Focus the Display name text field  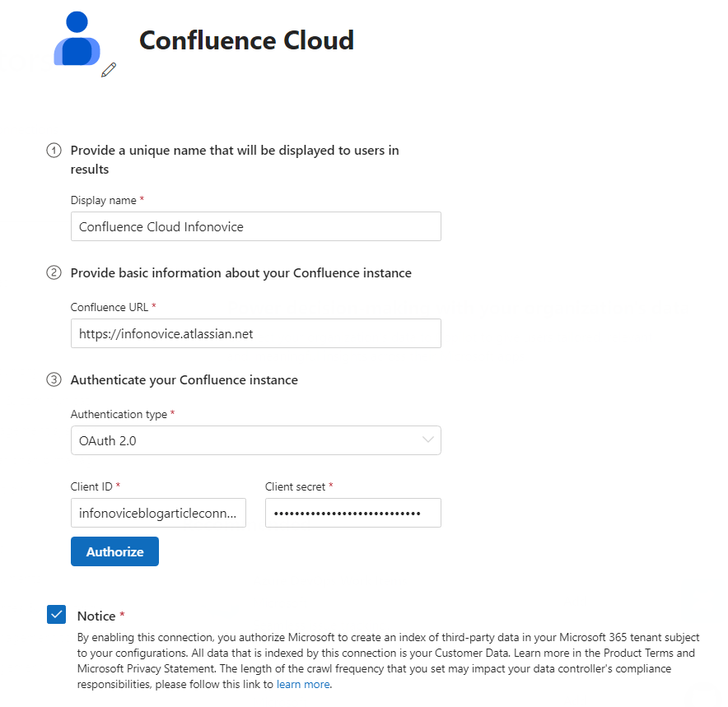point(255,226)
